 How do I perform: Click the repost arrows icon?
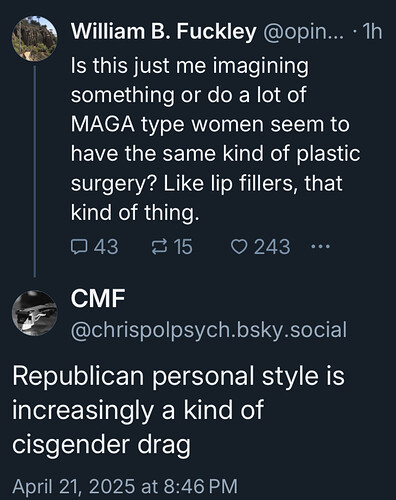(x=159, y=247)
